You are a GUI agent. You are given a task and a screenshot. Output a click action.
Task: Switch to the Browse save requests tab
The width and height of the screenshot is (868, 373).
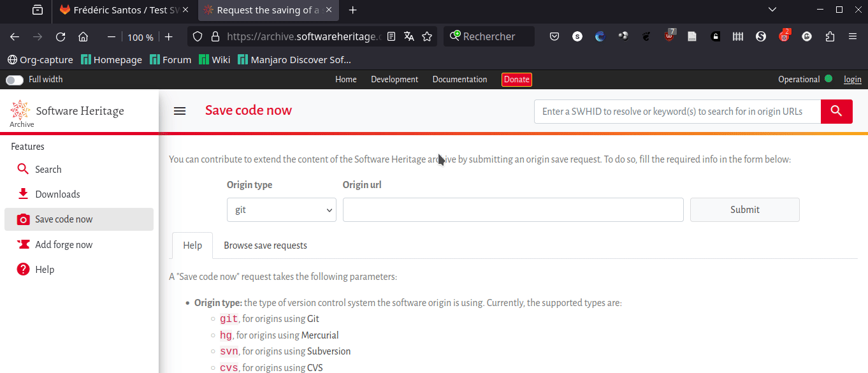click(265, 245)
